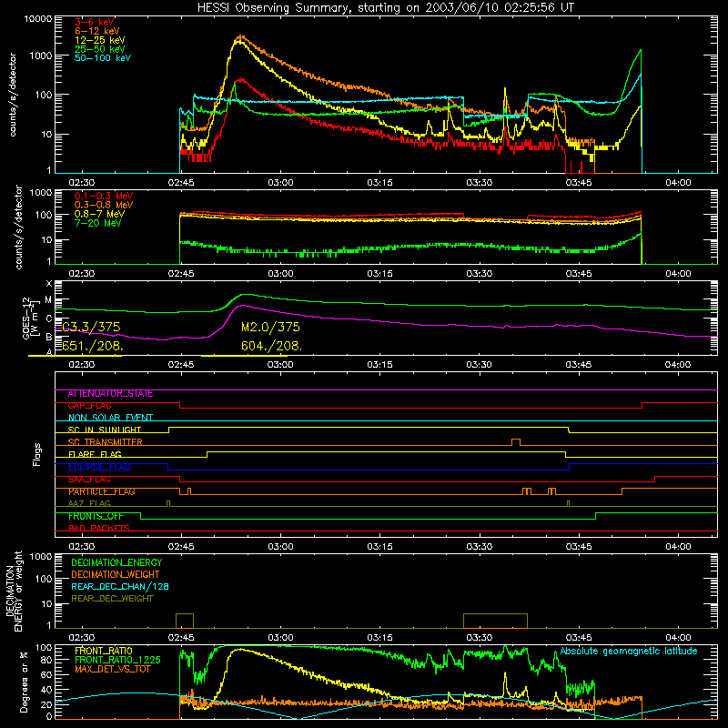Click the 651./208. position annotation
This screenshot has height=728, width=728.
[93, 346]
